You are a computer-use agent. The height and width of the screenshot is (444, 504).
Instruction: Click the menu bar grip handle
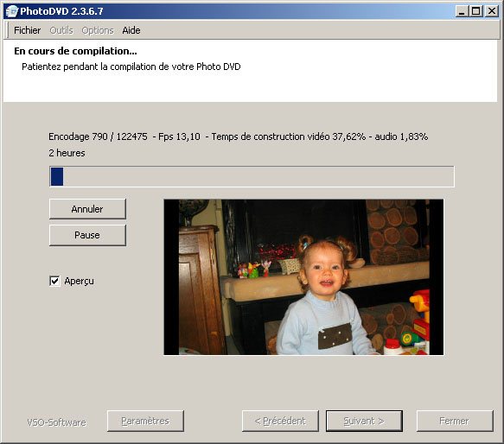click(x=8, y=30)
